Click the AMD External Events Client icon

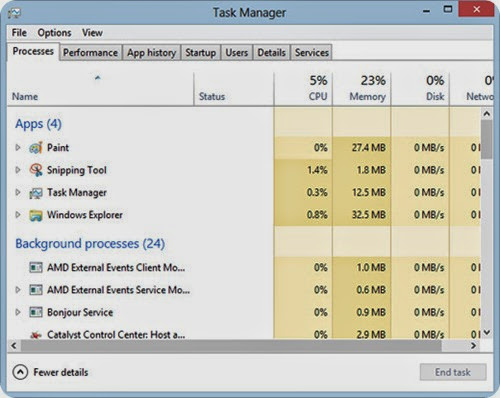tap(36, 268)
